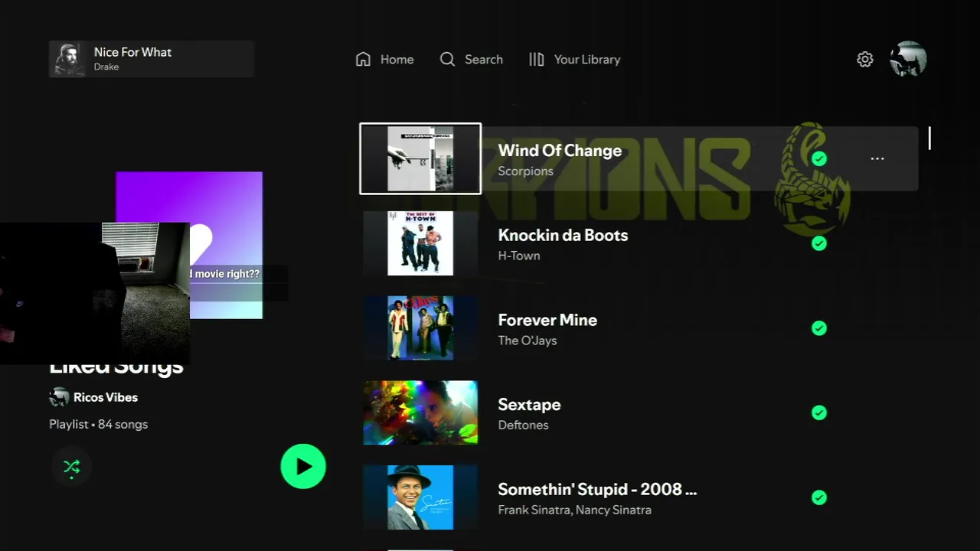Play the track Wind Of Change
The height and width of the screenshot is (551, 980).
(560, 151)
